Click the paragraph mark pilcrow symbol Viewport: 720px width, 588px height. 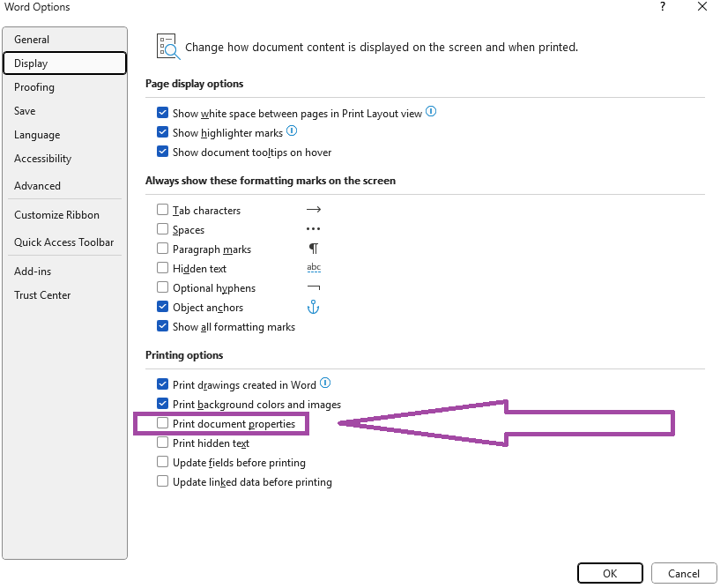click(x=313, y=249)
